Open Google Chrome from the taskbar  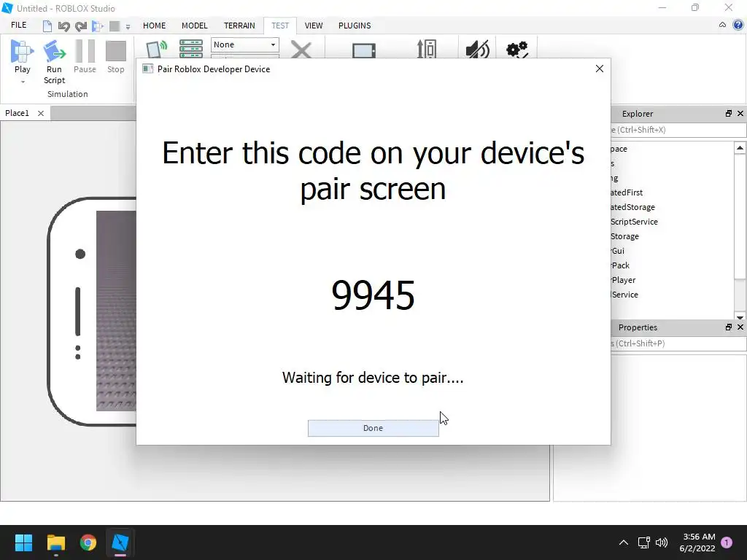(88, 542)
